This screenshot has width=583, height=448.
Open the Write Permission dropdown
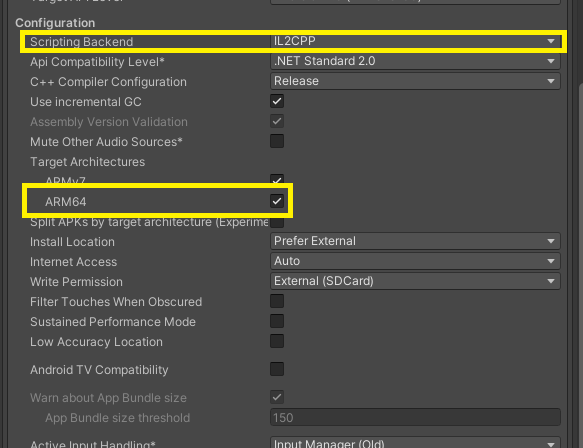415,281
